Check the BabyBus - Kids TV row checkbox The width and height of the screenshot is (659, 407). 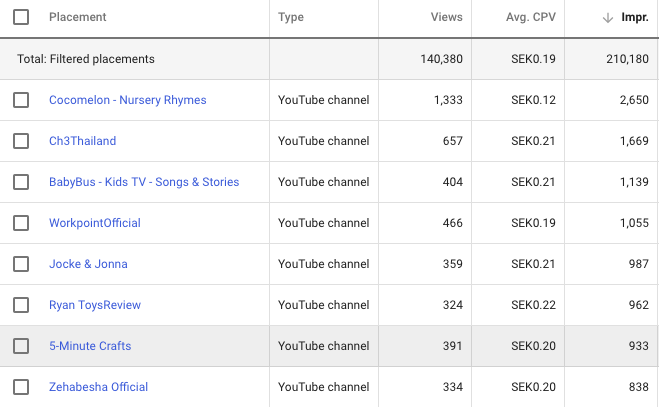(x=21, y=182)
